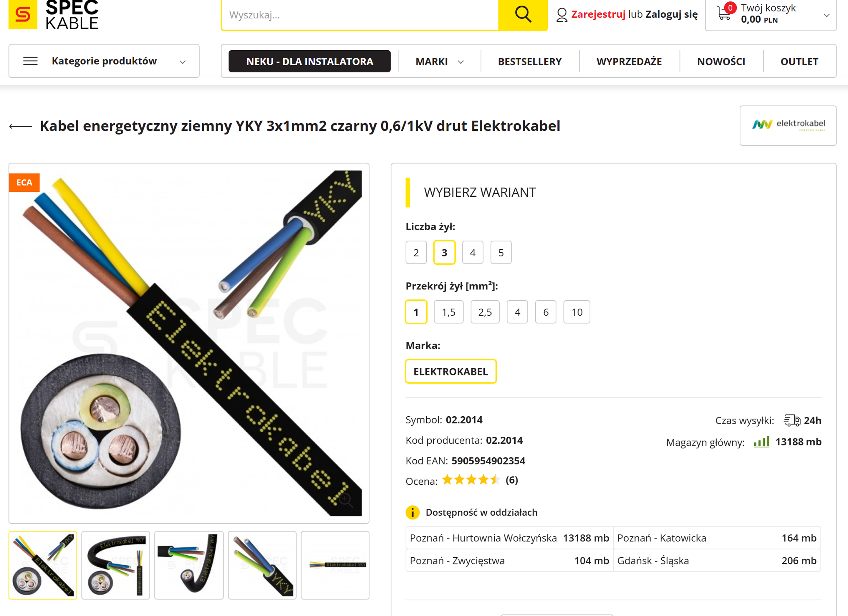Select the ELEKTROKABEL brand option

pyautogui.click(x=450, y=371)
